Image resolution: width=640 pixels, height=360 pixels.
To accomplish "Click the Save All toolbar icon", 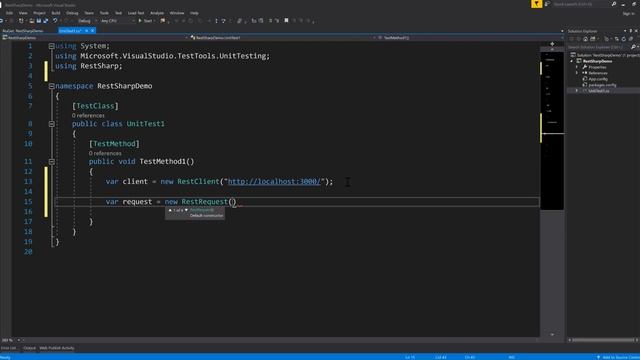I will (45, 20).
